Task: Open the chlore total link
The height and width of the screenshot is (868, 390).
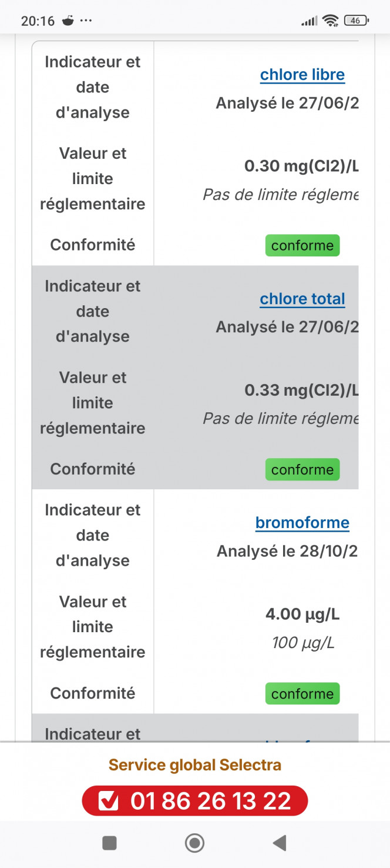Action: [x=302, y=299]
